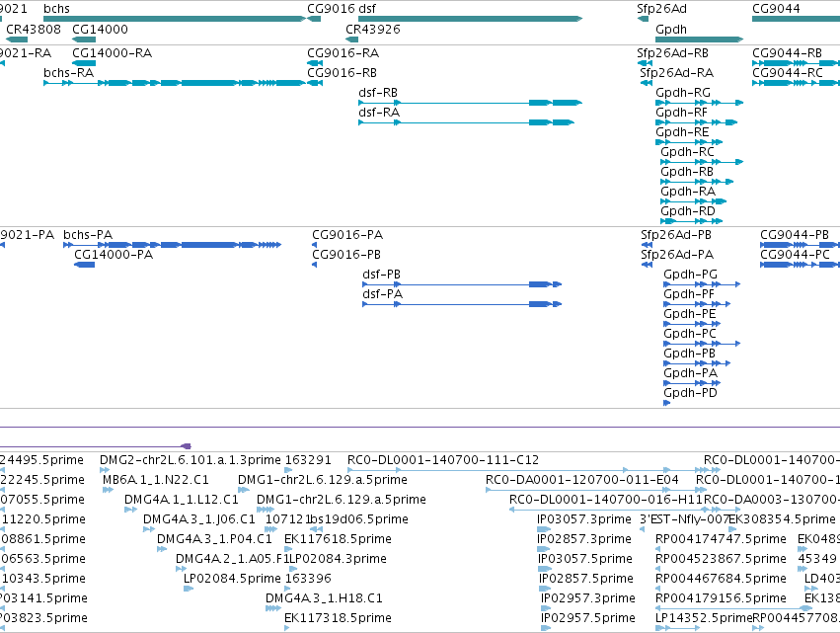Open the Sfp26Ad-PA protein label
This screenshot has height=633, width=840.
click(677, 255)
